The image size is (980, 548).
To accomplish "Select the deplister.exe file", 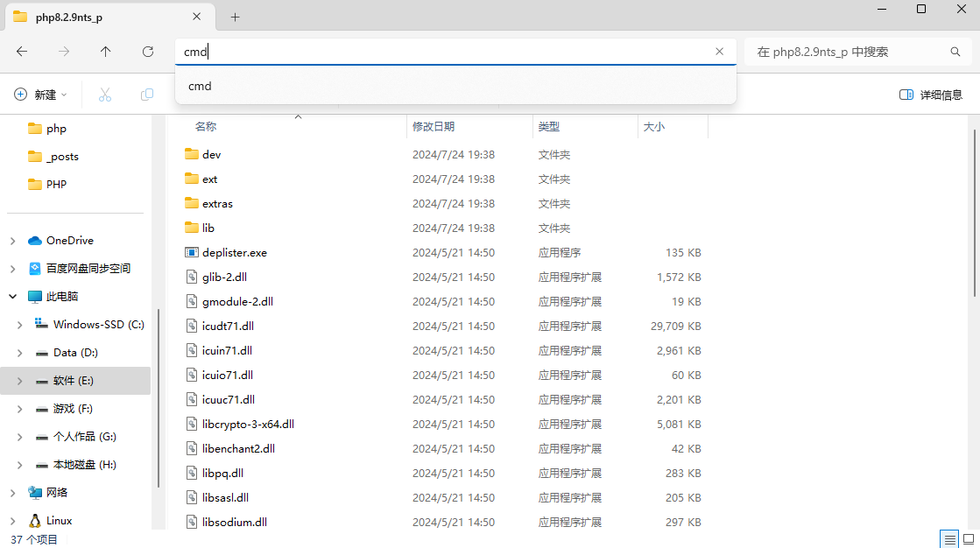I will (234, 252).
